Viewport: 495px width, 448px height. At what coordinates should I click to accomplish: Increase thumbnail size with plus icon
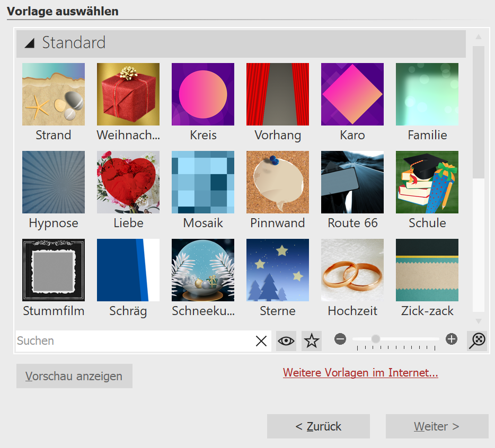pos(452,339)
